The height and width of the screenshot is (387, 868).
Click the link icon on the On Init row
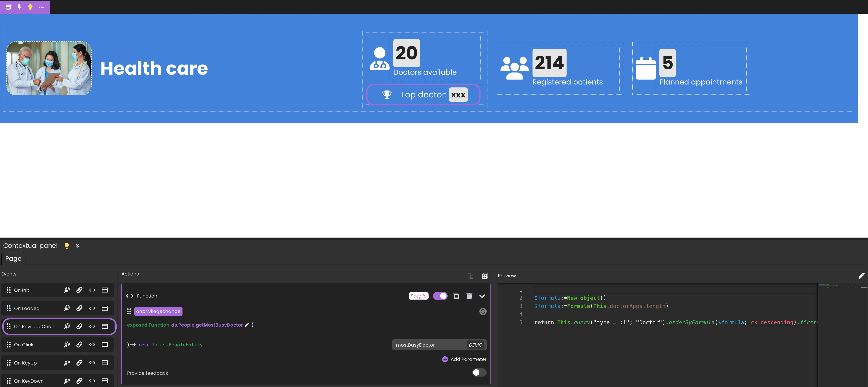(79, 290)
